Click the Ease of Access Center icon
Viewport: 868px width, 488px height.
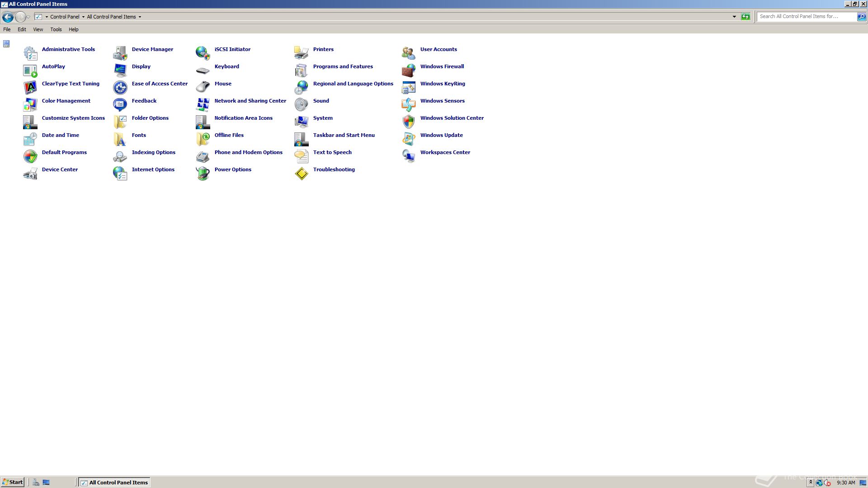coord(120,87)
